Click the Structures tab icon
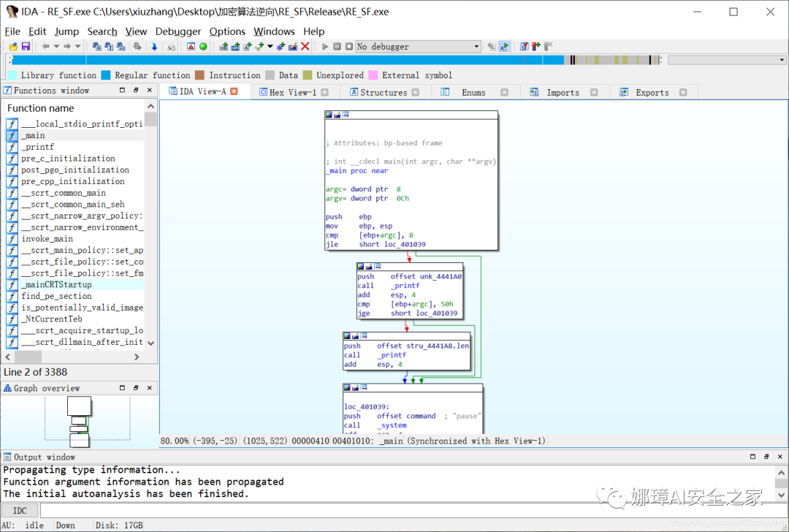Screen dimensions: 789x532 pos(354,92)
